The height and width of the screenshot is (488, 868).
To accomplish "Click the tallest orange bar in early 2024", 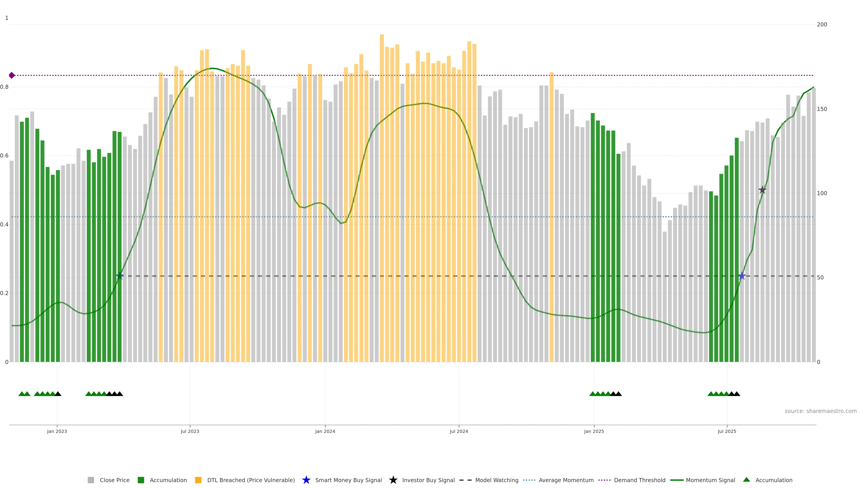I will click(382, 168).
